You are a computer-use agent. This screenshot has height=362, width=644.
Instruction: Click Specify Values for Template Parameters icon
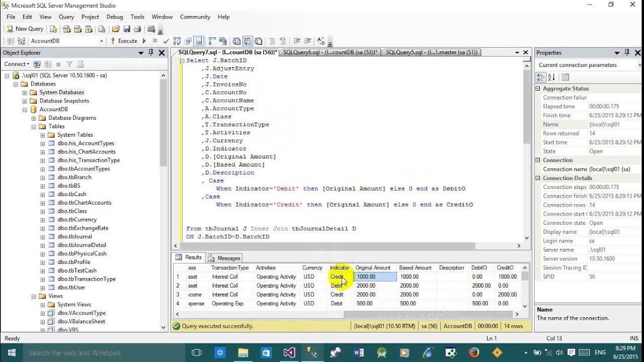coord(321,41)
